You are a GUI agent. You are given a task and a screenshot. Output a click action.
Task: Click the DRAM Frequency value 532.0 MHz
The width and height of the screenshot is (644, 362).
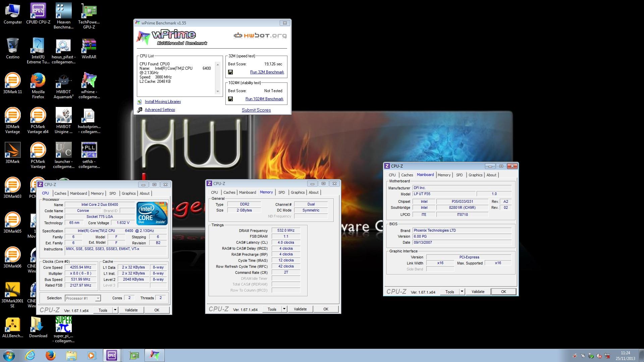coord(286,231)
